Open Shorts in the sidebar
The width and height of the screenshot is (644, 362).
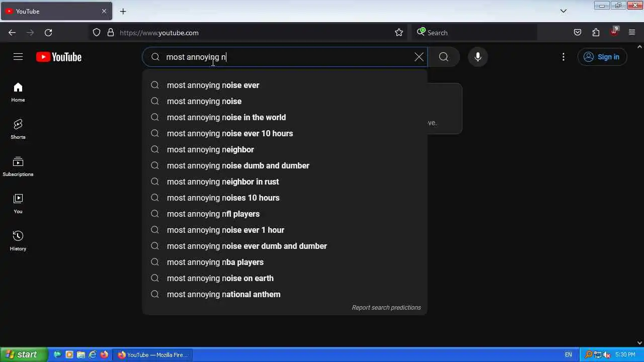(18, 130)
